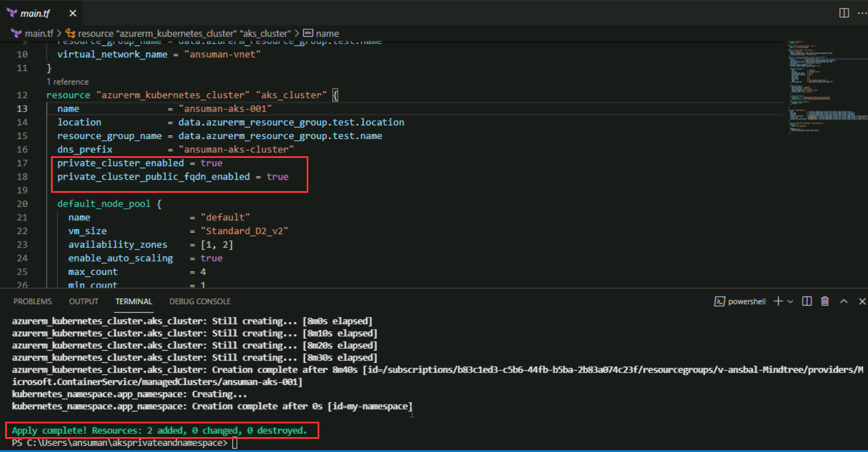Click main.tf in the breadcrumb path

pyautogui.click(x=38, y=33)
